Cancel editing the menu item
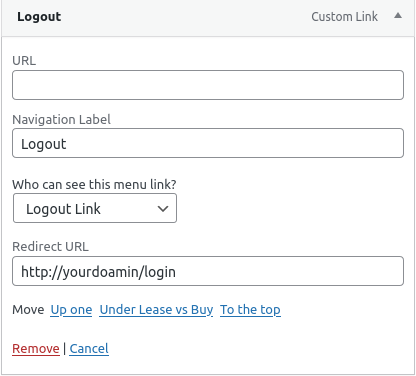 click(x=89, y=349)
